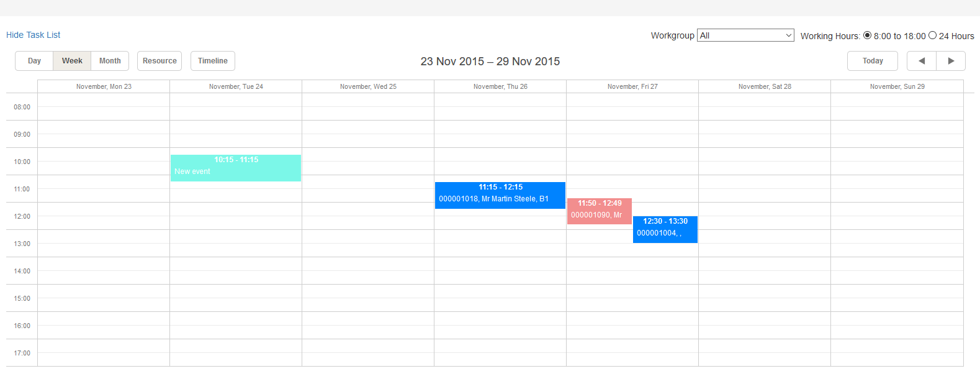Click the 17:00 time label

coord(22,353)
